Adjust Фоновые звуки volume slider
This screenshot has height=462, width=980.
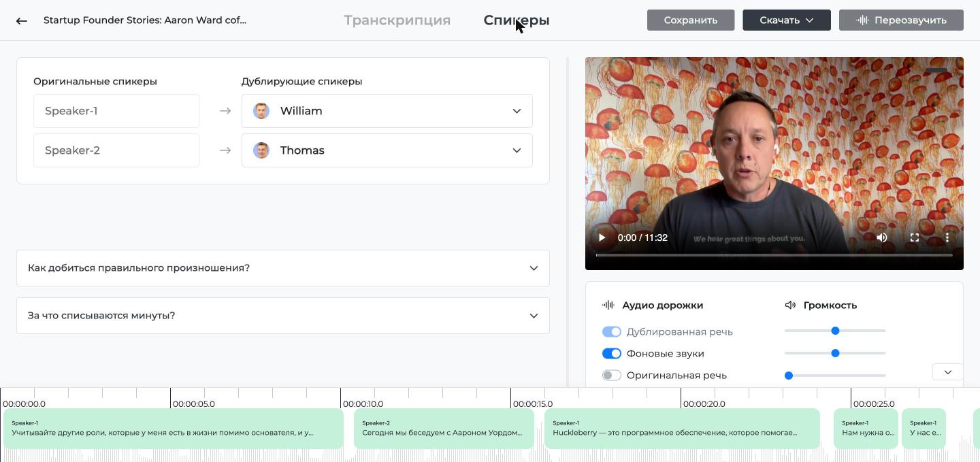pyautogui.click(x=835, y=353)
